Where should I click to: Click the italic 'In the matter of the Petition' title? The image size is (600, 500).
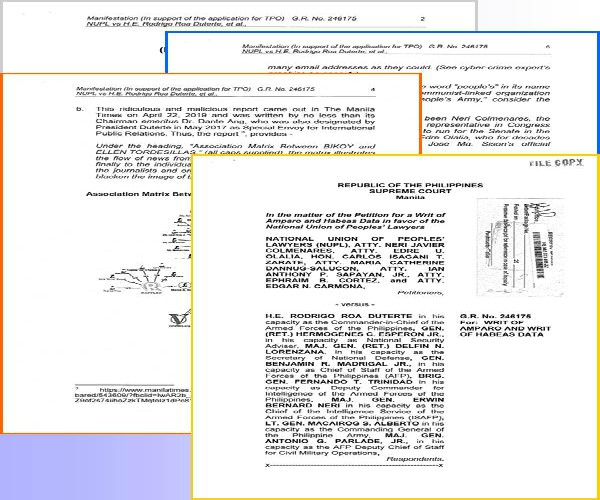point(355,221)
